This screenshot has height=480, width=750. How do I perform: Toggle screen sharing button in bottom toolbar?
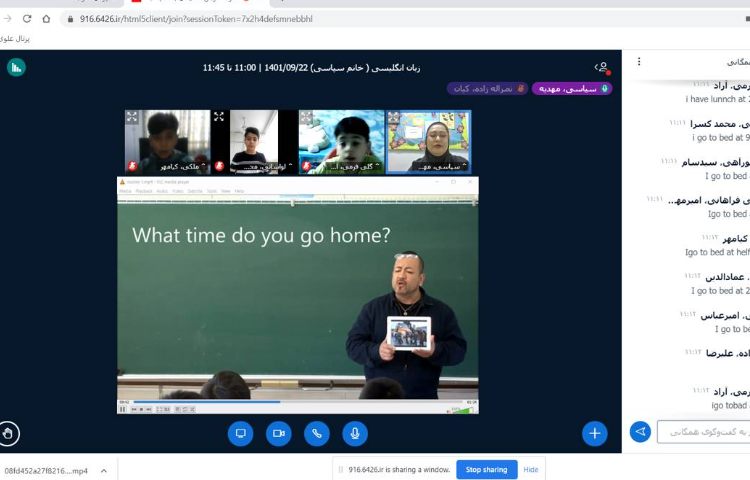[240, 433]
